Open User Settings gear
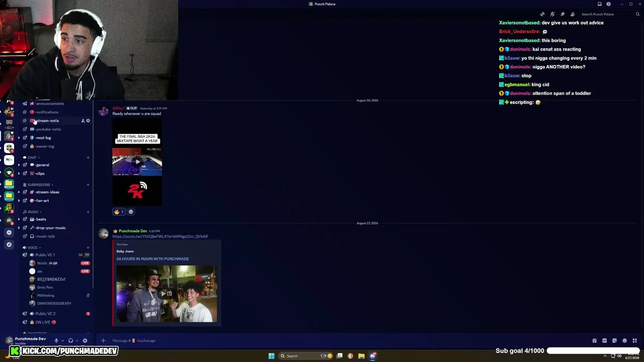Viewport: 644px width, 362px height. pyautogui.click(x=85, y=340)
